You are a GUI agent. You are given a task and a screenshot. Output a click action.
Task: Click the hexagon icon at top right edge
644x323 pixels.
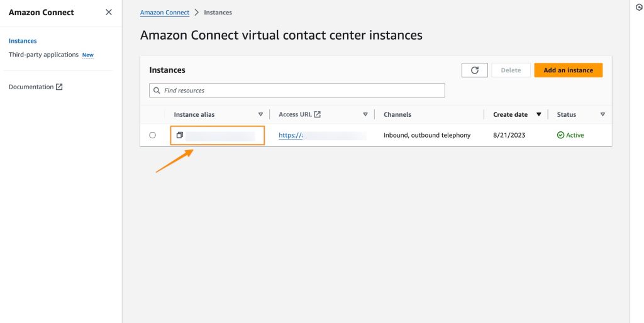click(639, 8)
